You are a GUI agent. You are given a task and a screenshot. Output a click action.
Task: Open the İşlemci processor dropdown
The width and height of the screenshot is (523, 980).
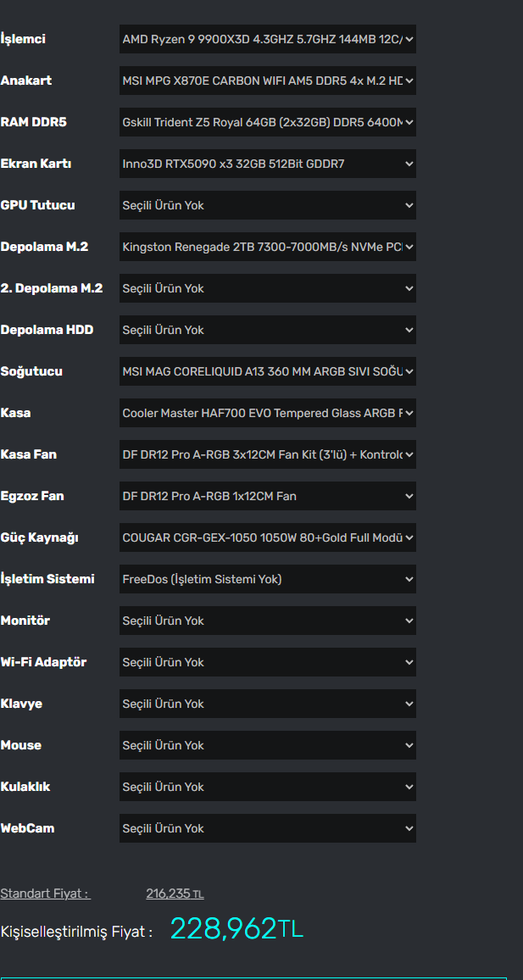267,39
